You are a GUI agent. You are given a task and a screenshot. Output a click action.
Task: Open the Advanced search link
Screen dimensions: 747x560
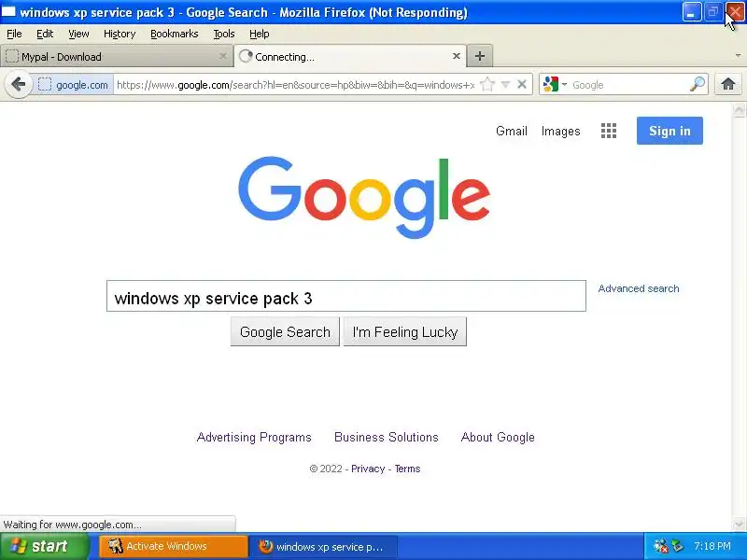click(639, 288)
